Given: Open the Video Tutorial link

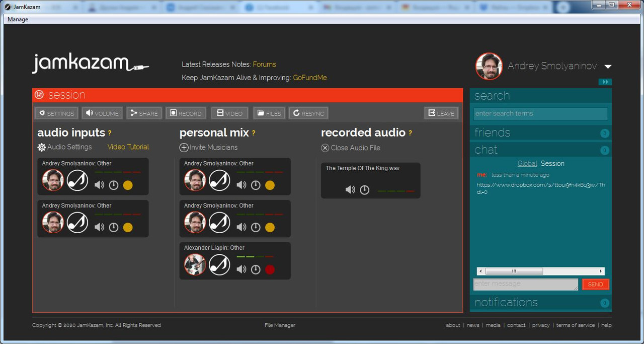Looking at the screenshot, I should (128, 147).
